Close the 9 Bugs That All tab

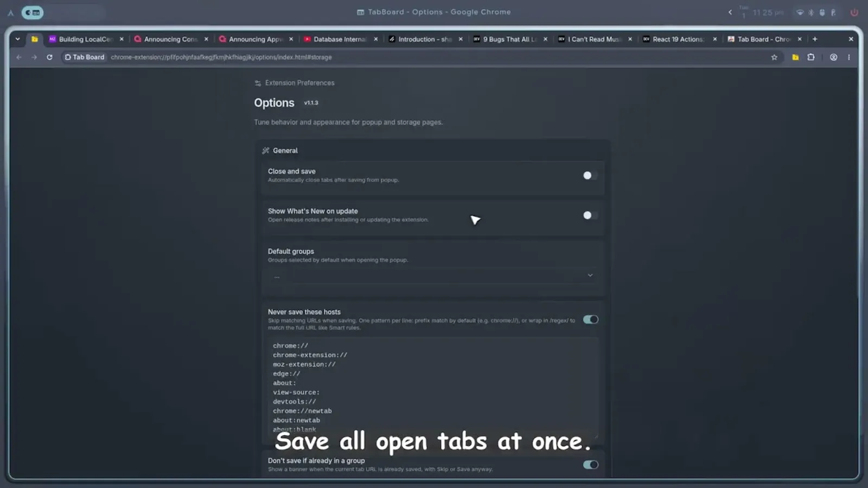[545, 39]
